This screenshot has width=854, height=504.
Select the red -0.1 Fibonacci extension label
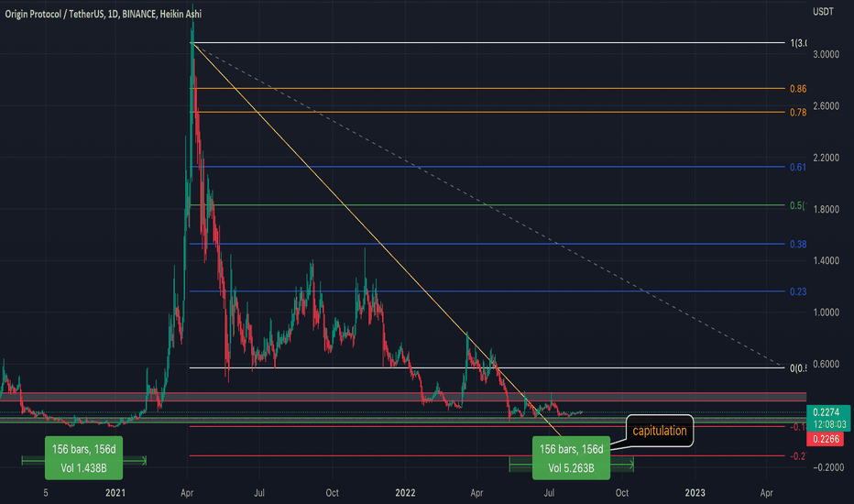tap(798, 427)
